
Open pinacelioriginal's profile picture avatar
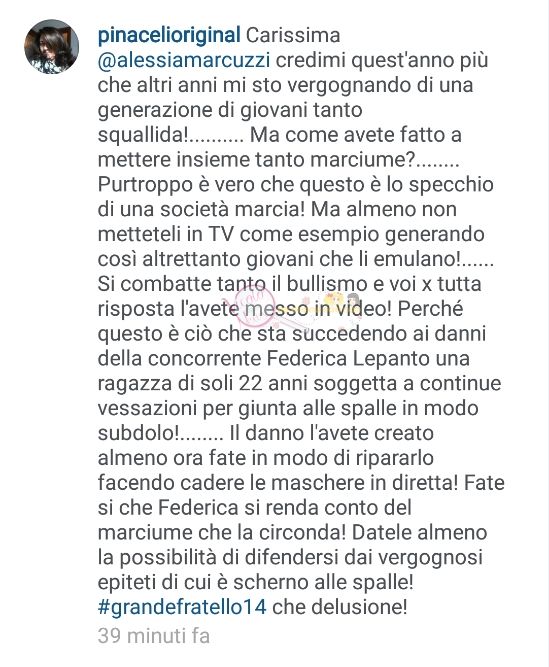tap(51, 47)
